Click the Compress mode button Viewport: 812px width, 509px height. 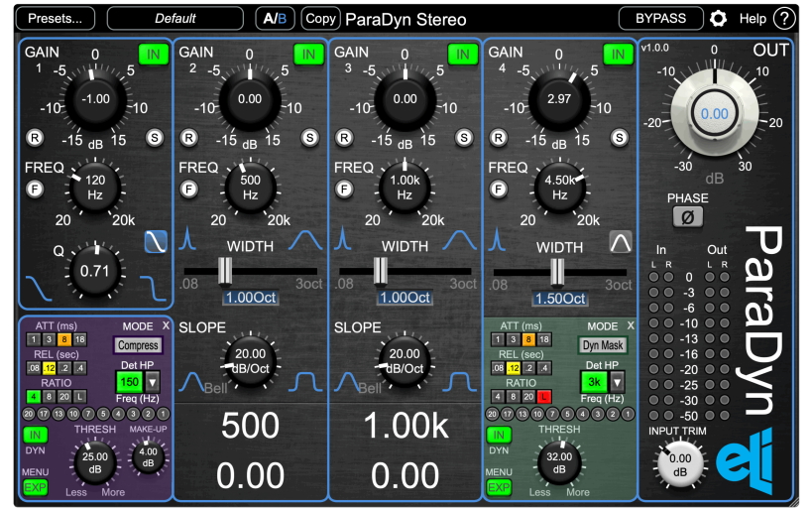click(x=138, y=345)
